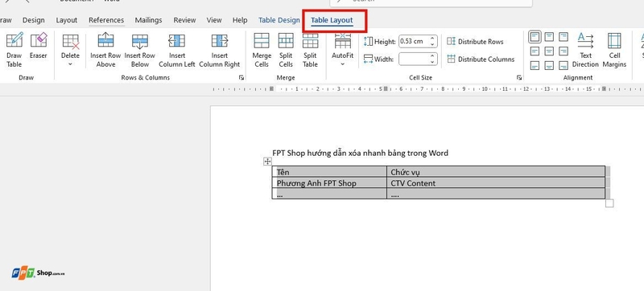Select Align Top Center alignment
Screen dimensions: 644x291
tap(549, 37)
